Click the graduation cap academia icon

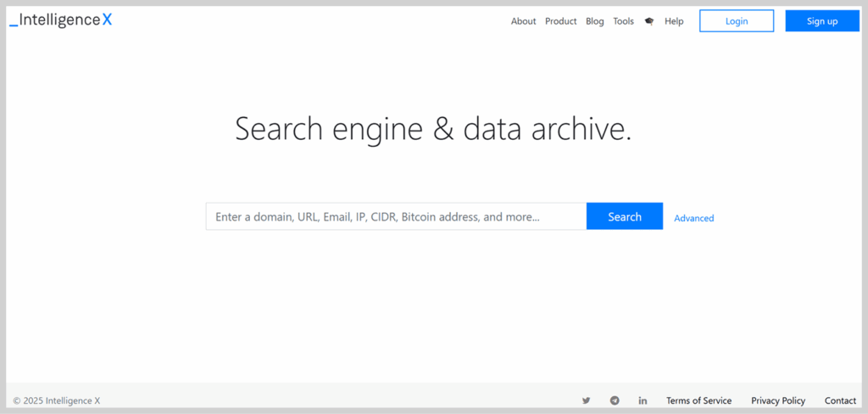pyautogui.click(x=649, y=21)
